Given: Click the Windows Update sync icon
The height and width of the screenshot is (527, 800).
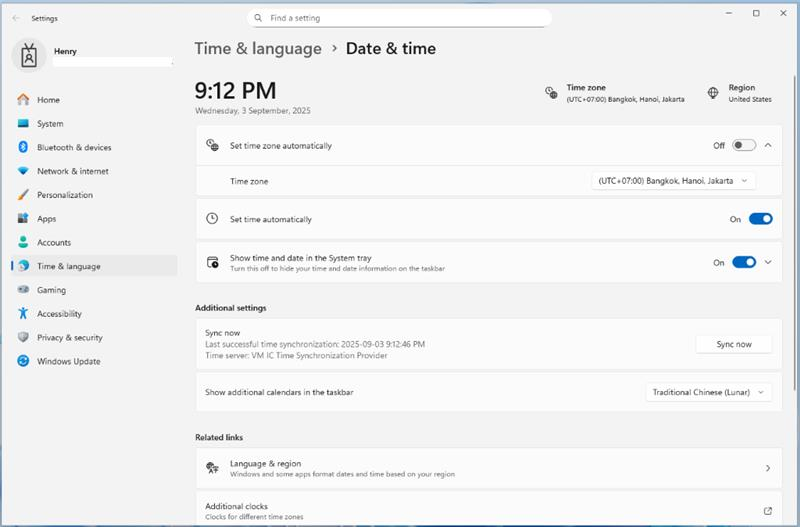Looking at the screenshot, I should tap(23, 361).
